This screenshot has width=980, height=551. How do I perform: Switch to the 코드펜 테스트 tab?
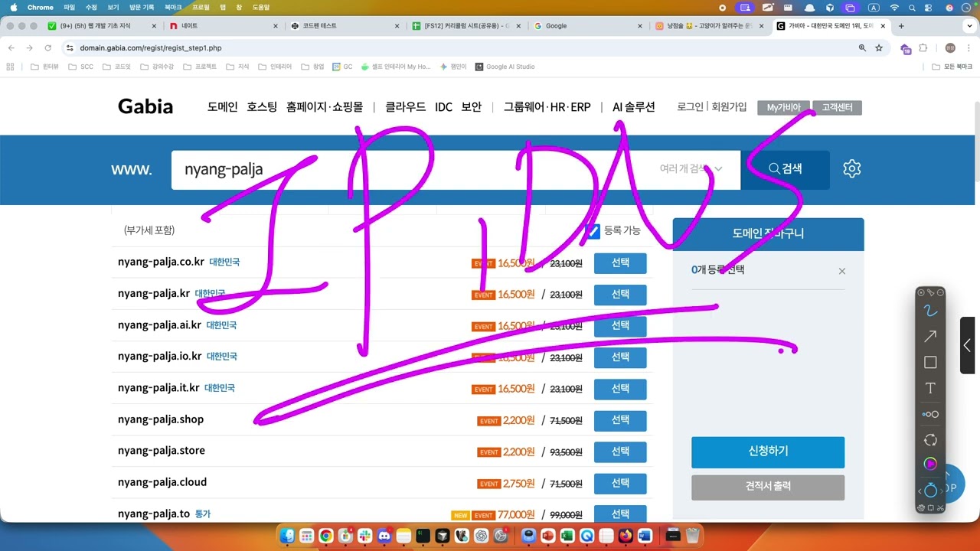(344, 26)
